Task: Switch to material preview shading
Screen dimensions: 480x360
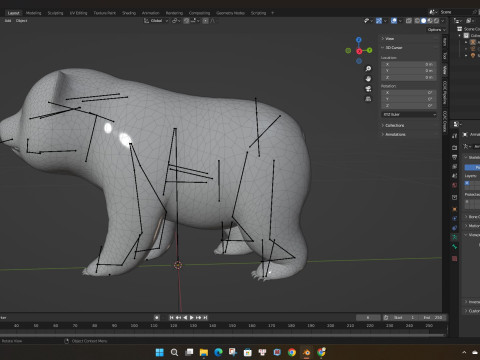Action: tap(430, 21)
